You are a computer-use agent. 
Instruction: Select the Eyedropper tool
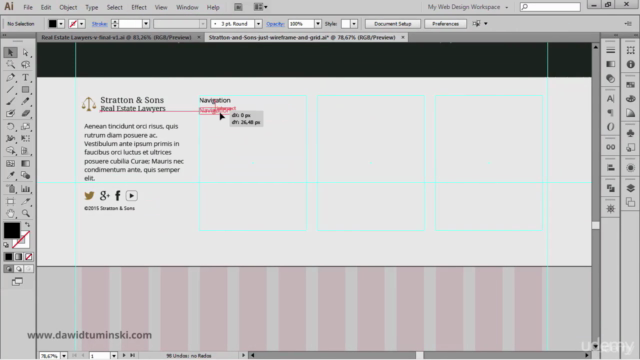pos(11,176)
